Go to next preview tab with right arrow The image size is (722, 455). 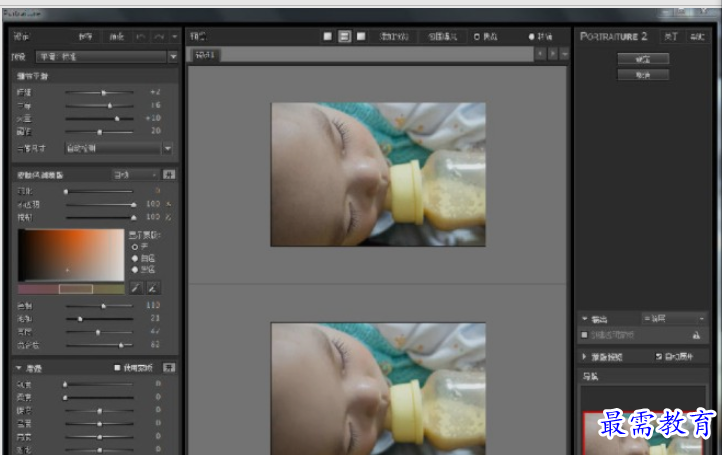(553, 54)
